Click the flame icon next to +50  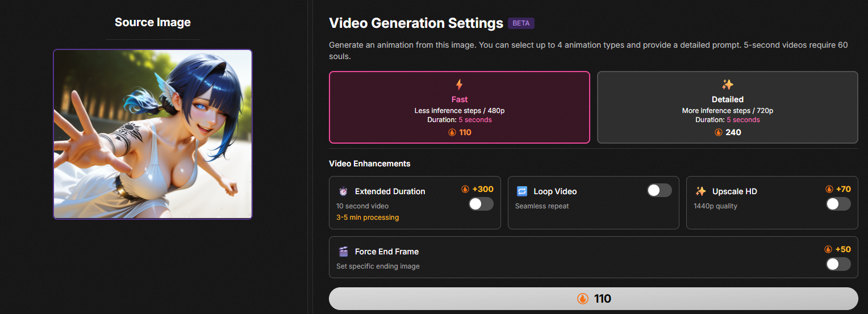coord(828,249)
